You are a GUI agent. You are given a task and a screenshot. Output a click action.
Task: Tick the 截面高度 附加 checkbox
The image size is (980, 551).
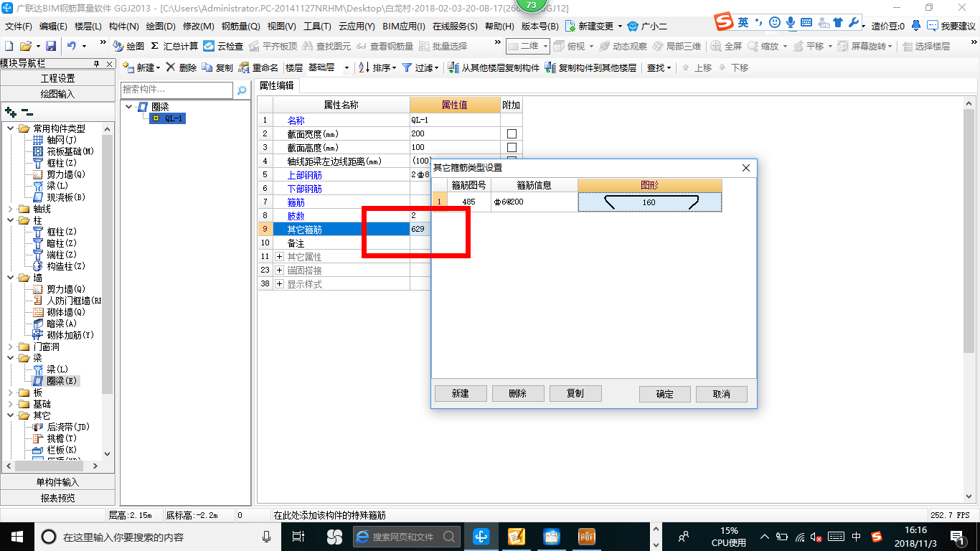(512, 148)
